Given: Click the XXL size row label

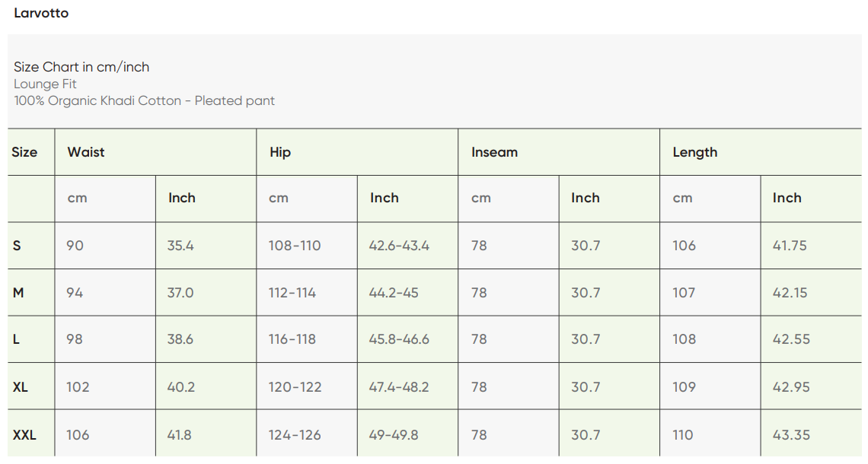Looking at the screenshot, I should 24,435.
